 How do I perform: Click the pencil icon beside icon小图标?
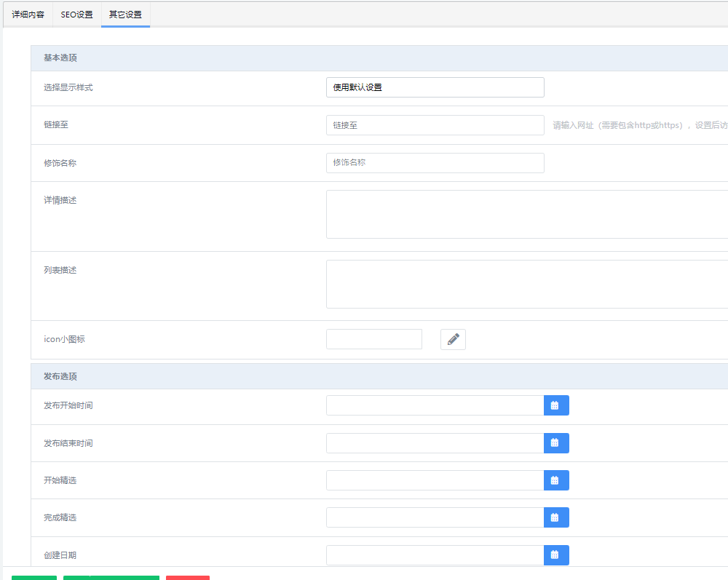[x=453, y=339]
